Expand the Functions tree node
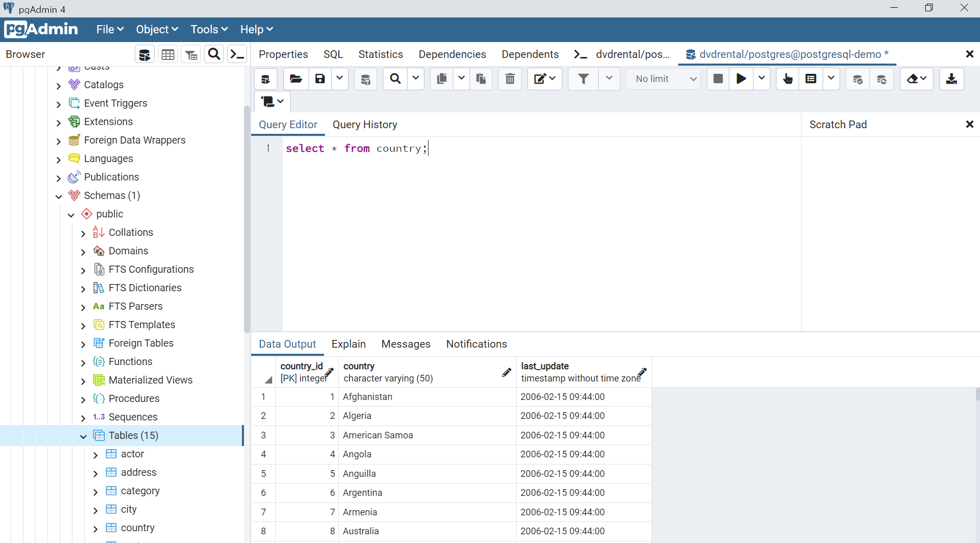This screenshot has height=543, width=980. 83,363
